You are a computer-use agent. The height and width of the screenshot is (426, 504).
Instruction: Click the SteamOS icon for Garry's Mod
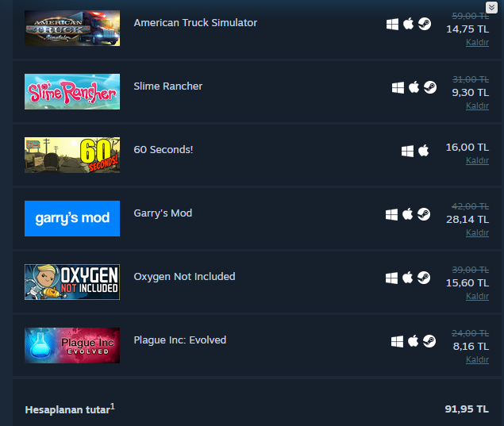[x=424, y=214]
